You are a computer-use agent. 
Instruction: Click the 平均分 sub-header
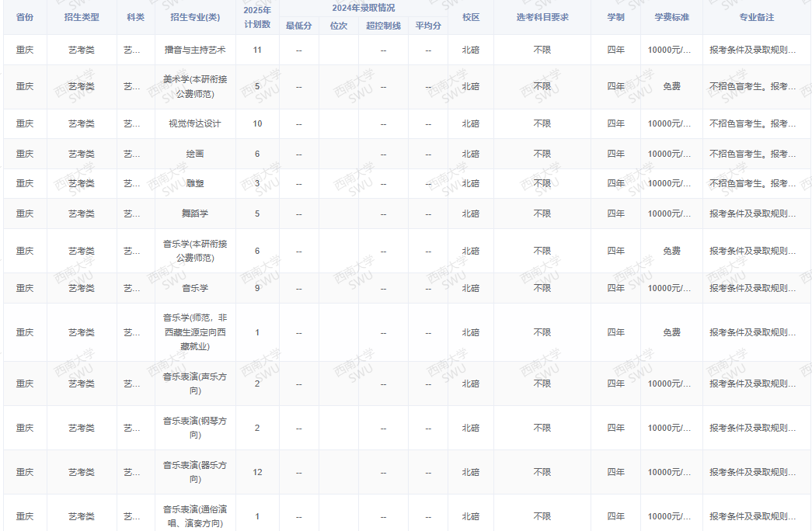(428, 26)
